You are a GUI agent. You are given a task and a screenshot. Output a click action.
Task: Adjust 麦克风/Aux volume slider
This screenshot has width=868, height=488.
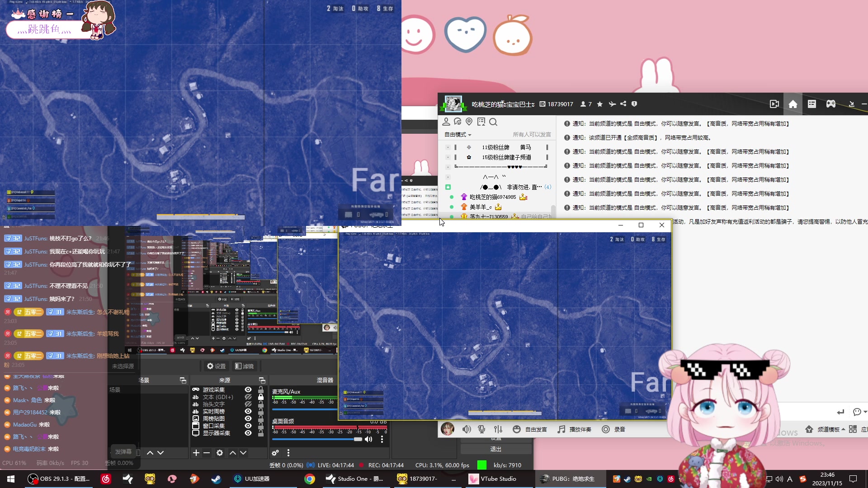pos(305,409)
